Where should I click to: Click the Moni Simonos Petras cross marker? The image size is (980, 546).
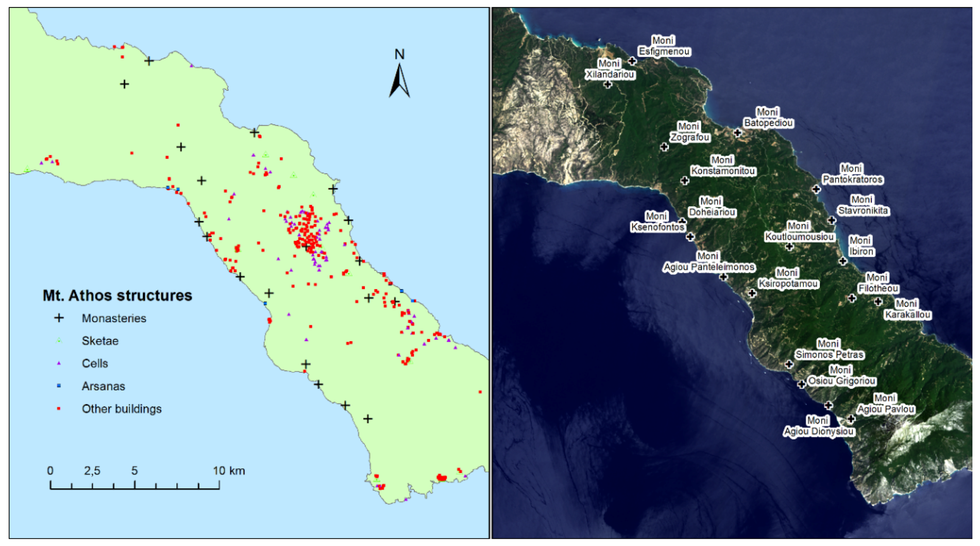tap(789, 364)
